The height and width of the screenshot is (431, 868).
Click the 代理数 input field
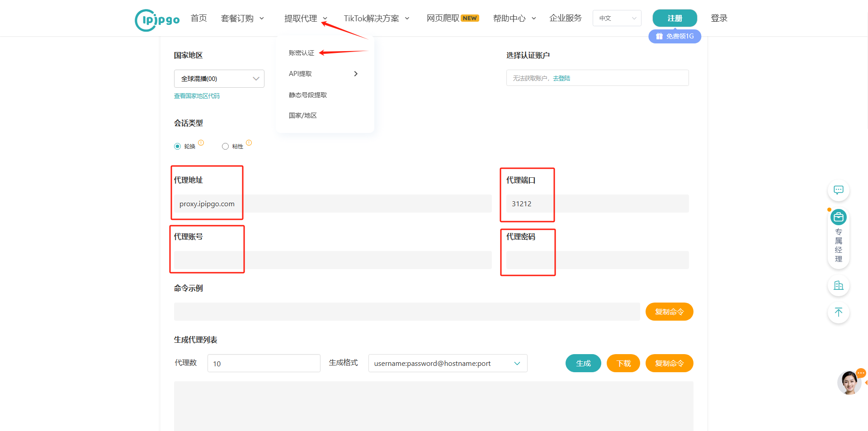point(264,363)
